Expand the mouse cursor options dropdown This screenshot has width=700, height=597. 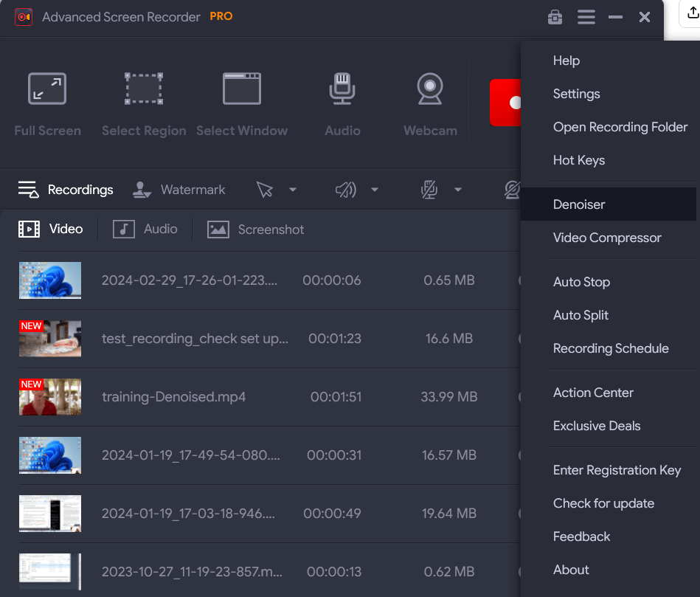(293, 190)
